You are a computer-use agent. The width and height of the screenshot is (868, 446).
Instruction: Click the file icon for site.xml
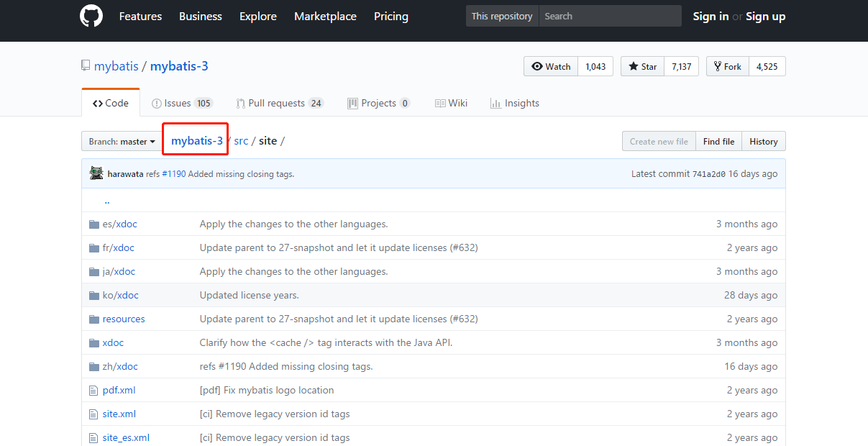pyautogui.click(x=93, y=414)
